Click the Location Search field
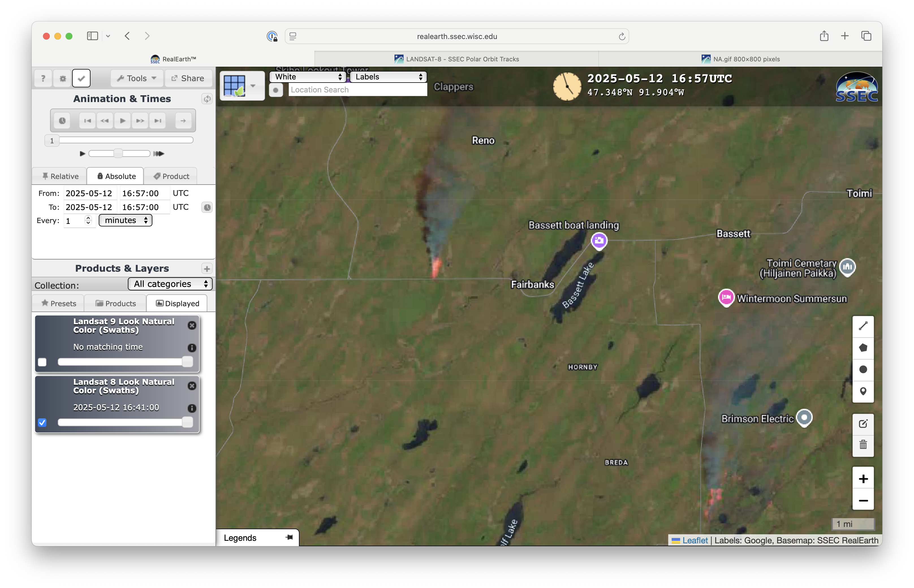This screenshot has width=914, height=588. point(358,90)
